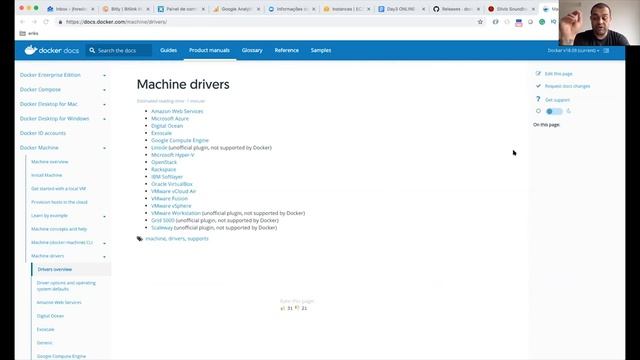The height and width of the screenshot is (360, 640).
Task: Open the Rackspace driver link
Action: [x=164, y=169]
